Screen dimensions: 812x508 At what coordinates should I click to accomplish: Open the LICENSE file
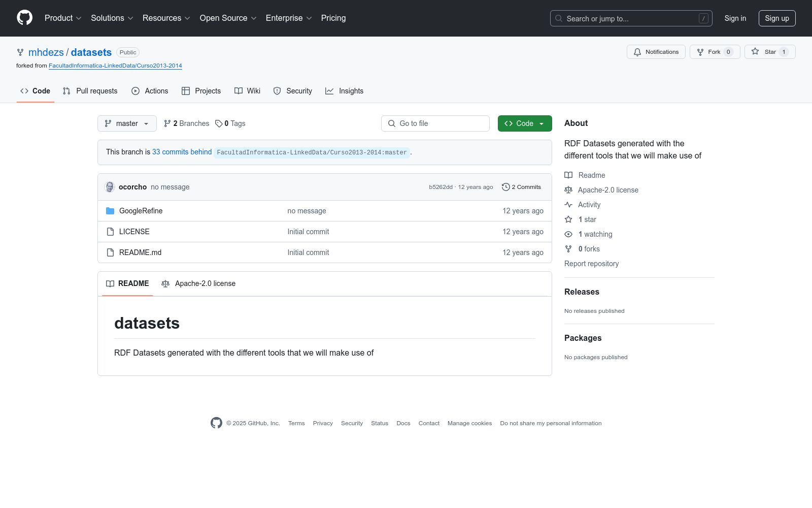[134, 232]
